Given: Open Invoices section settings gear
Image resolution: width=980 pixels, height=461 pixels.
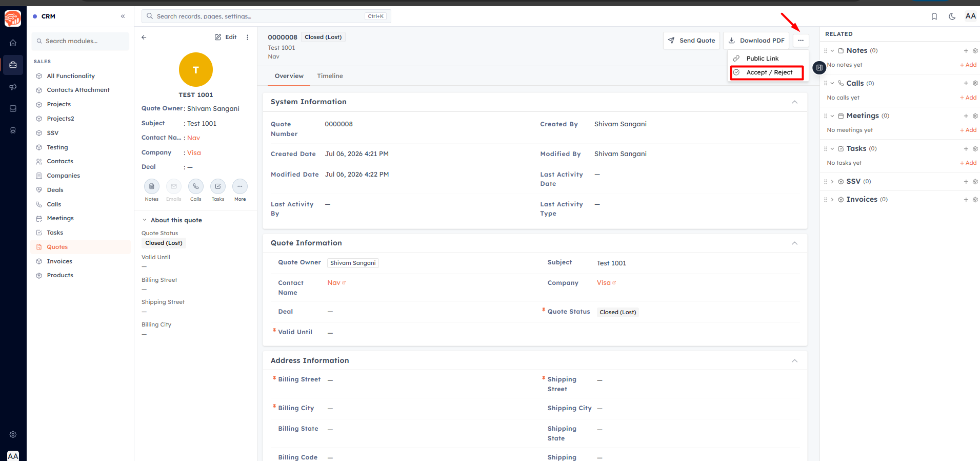Looking at the screenshot, I should pyautogui.click(x=975, y=200).
